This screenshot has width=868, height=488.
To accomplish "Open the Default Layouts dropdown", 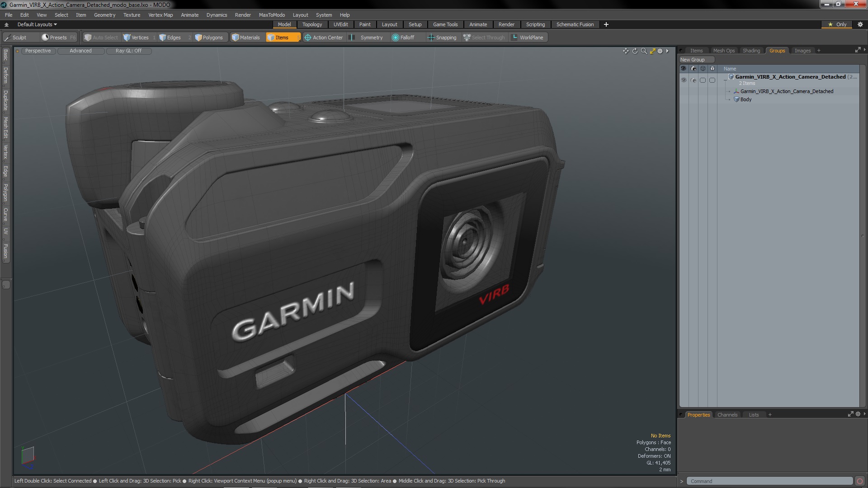I will point(37,24).
